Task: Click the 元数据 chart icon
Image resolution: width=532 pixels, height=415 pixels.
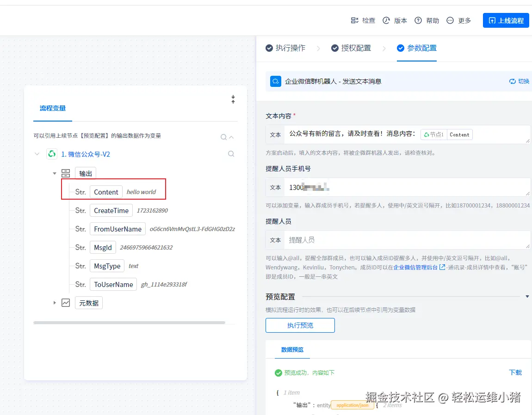Action: 66,302
